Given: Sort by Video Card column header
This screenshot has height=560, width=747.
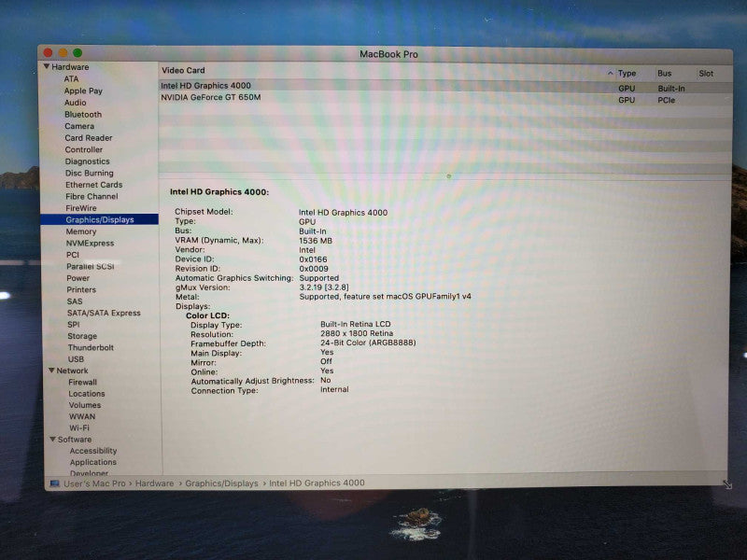Looking at the screenshot, I should coord(183,70).
